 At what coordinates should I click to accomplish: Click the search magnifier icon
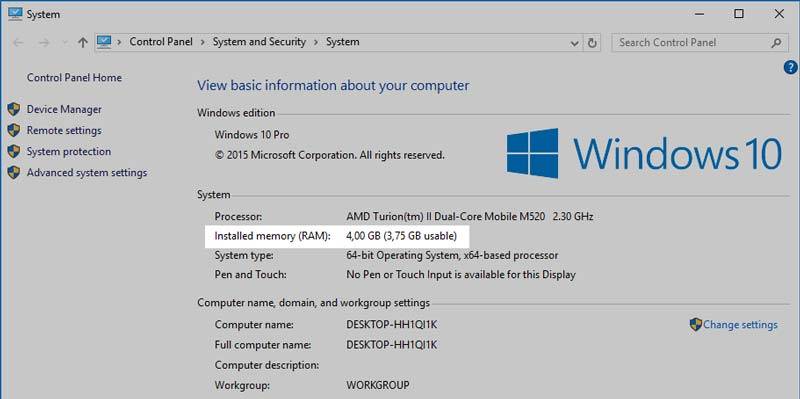776,43
